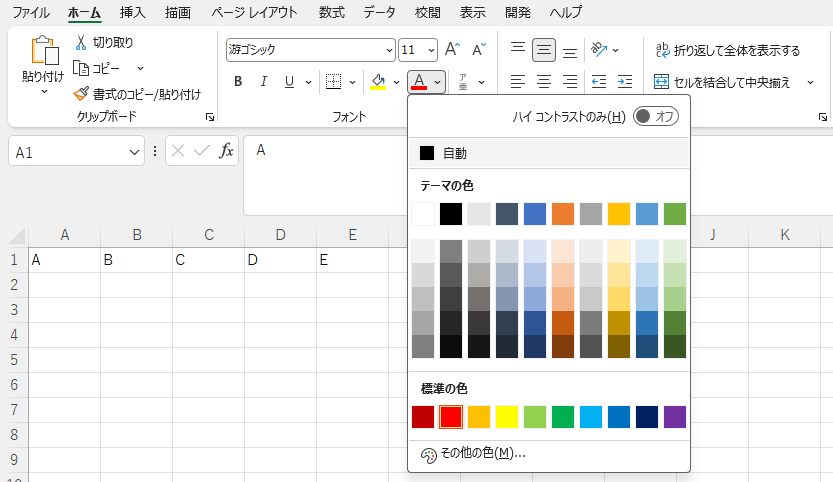833x482 pixels.
Task: Open the ヘルプ tab
Action: 566,12
